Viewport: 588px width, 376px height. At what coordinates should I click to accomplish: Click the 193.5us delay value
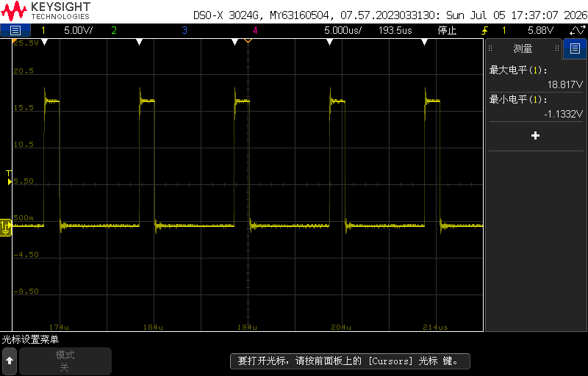(x=395, y=30)
